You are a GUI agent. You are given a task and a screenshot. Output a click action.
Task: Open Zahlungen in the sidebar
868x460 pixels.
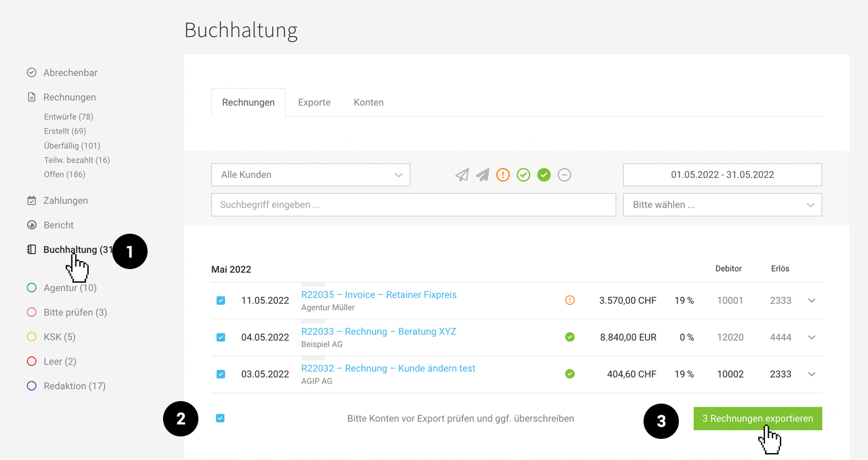click(x=66, y=201)
